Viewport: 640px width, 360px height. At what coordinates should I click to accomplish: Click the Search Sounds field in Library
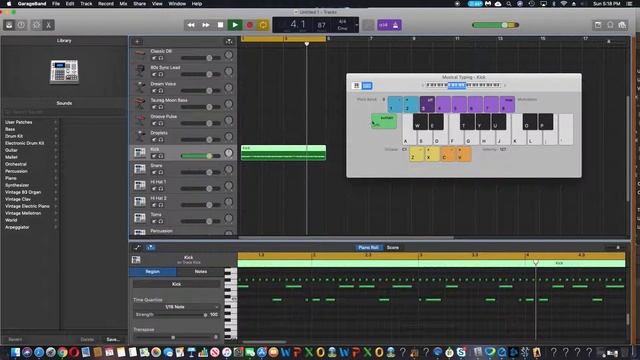[x=64, y=112]
